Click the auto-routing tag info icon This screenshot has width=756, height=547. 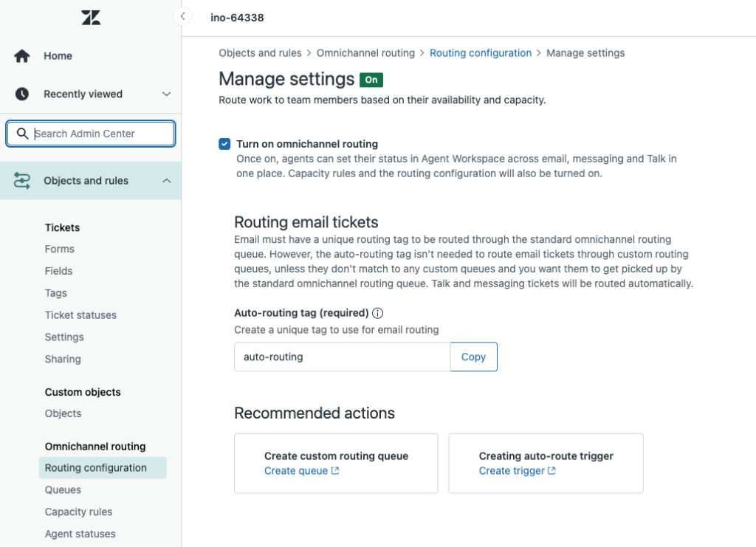[x=378, y=313]
